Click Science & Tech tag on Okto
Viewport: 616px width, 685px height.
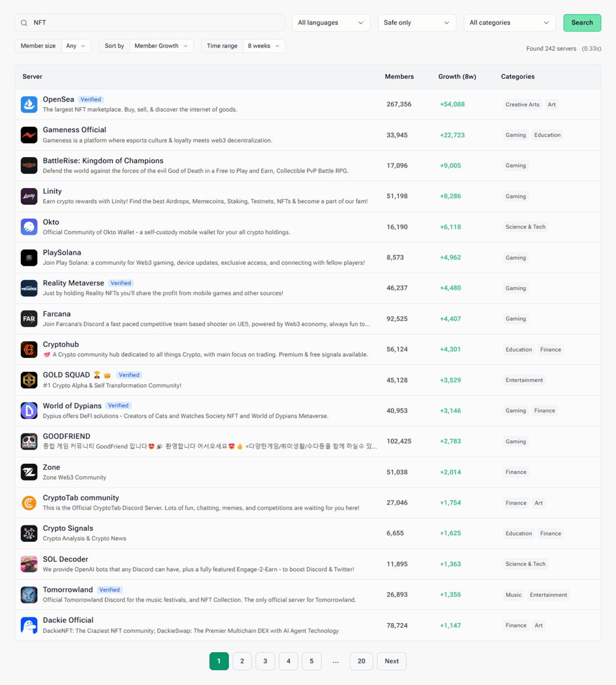525,227
